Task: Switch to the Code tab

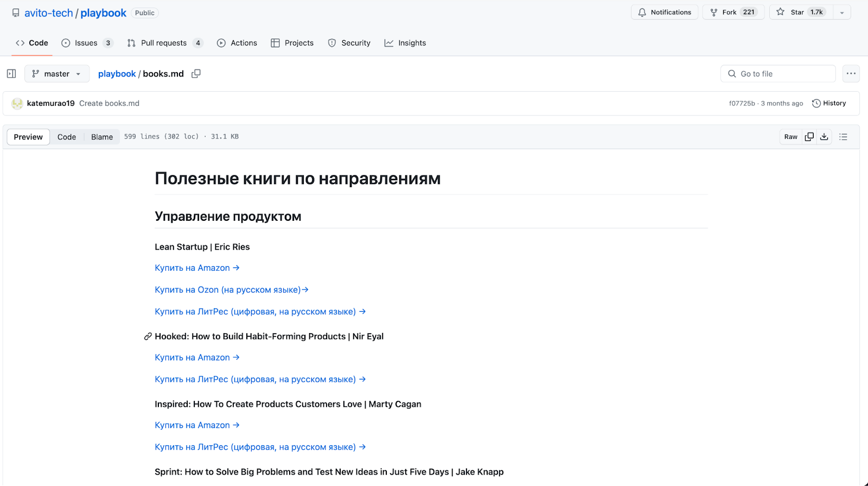Action: click(32, 43)
